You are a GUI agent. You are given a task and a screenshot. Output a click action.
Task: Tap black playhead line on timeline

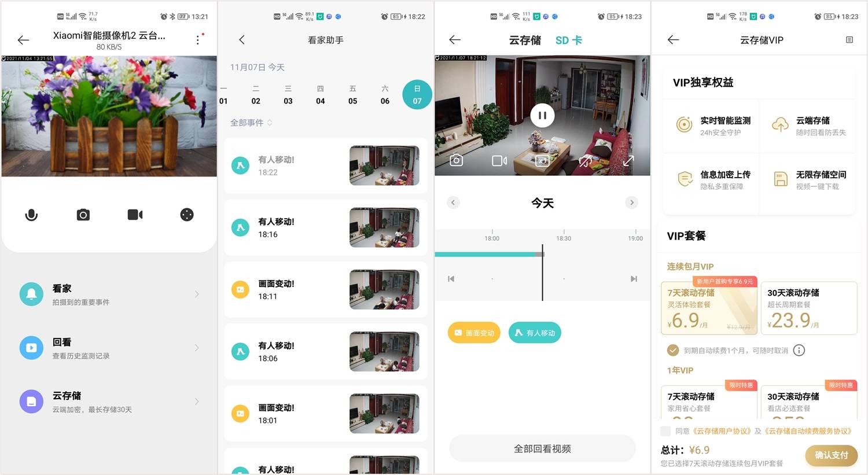click(542, 273)
